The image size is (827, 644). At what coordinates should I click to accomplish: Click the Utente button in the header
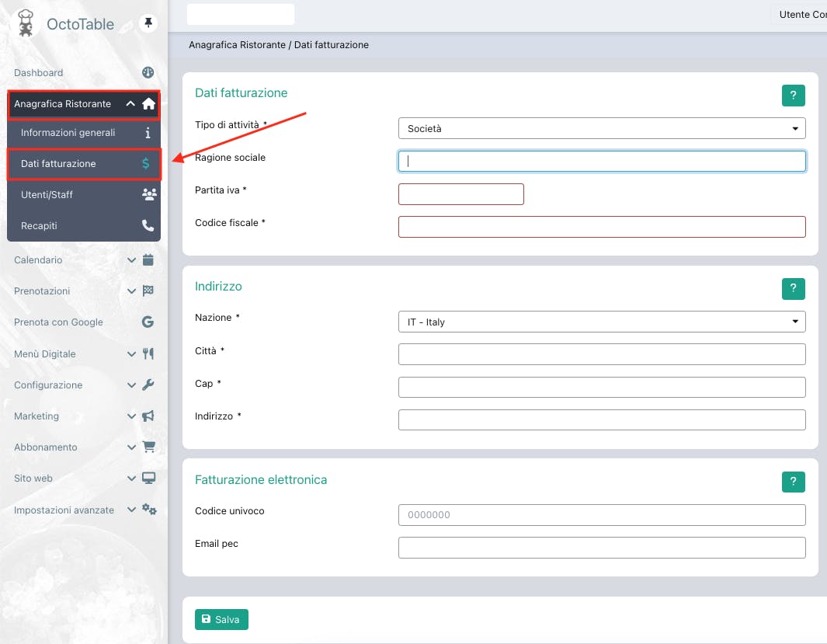pos(799,15)
